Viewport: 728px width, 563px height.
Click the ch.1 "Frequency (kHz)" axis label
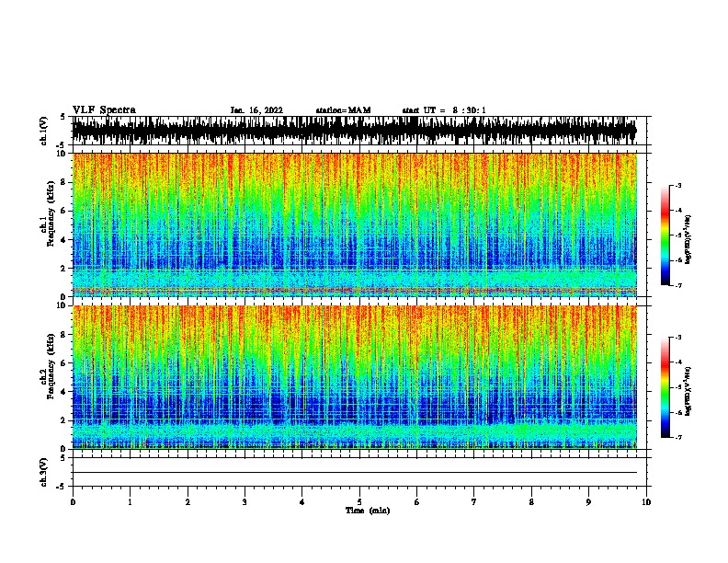pyautogui.click(x=51, y=213)
